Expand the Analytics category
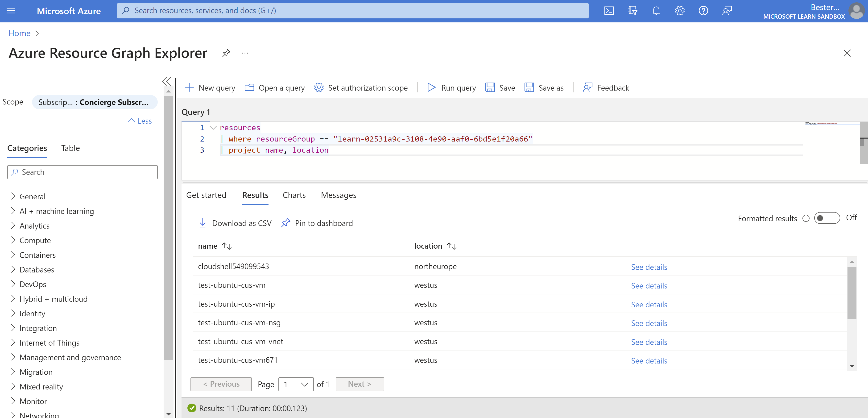 [13, 226]
